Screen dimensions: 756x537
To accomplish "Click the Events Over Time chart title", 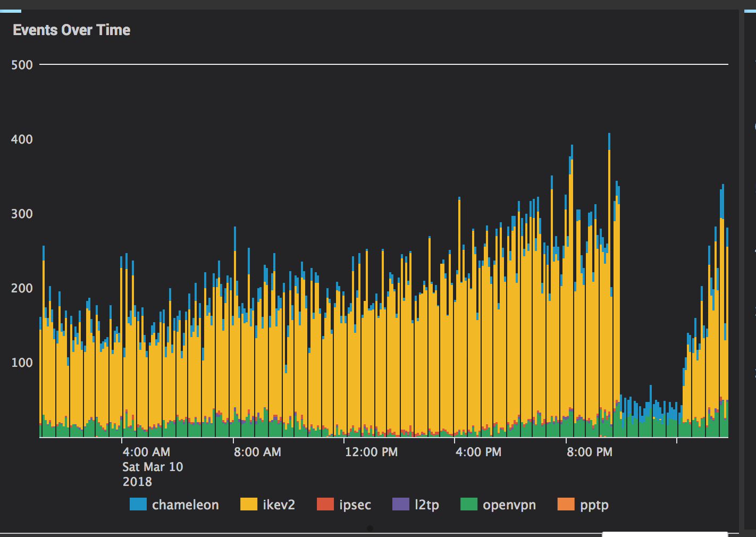I will click(x=71, y=30).
